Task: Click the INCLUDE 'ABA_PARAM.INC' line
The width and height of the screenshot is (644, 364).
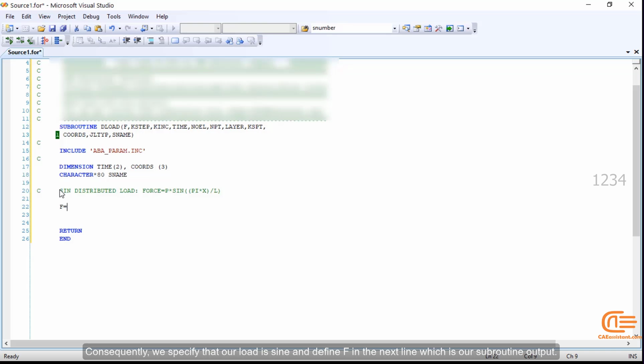Action: (x=103, y=151)
